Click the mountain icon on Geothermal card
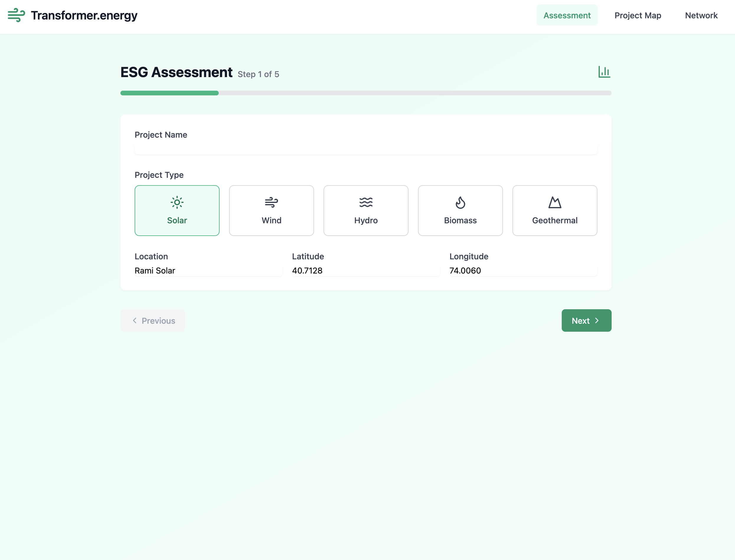 pyautogui.click(x=554, y=202)
